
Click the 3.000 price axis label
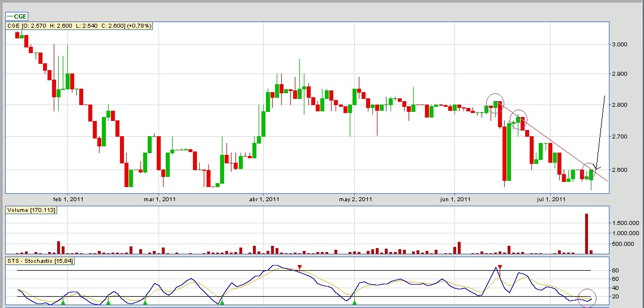tap(621, 44)
